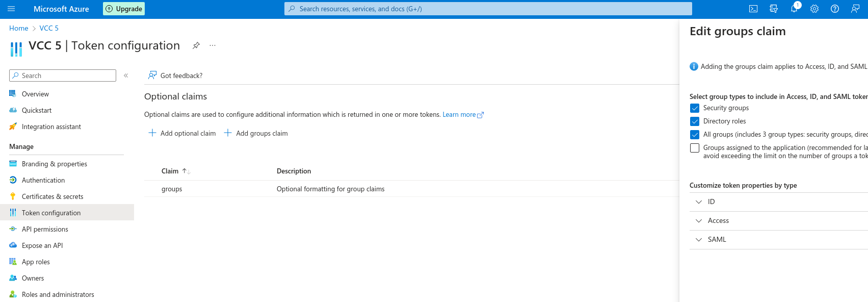Focus the top resource search box
Viewport: 868px width, 302px height.
coord(488,9)
